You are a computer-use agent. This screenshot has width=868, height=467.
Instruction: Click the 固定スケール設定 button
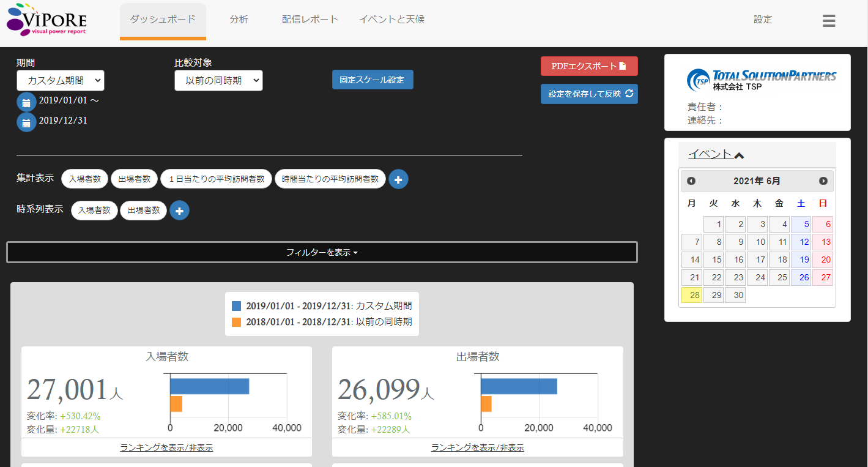click(x=372, y=80)
